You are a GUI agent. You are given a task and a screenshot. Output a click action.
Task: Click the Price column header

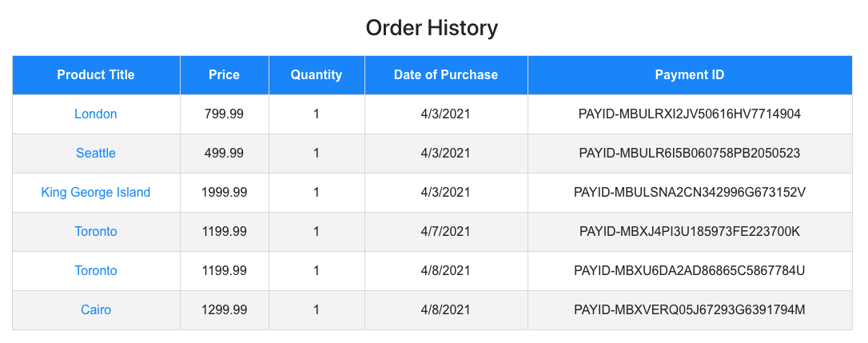225,75
